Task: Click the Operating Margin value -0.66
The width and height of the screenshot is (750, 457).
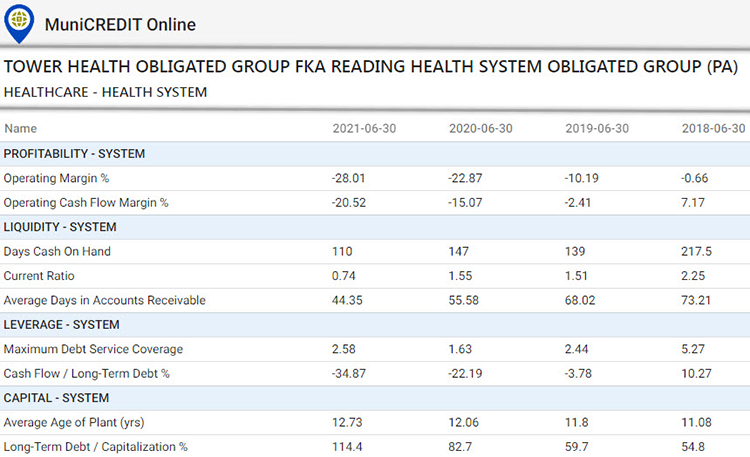Action: point(695,178)
